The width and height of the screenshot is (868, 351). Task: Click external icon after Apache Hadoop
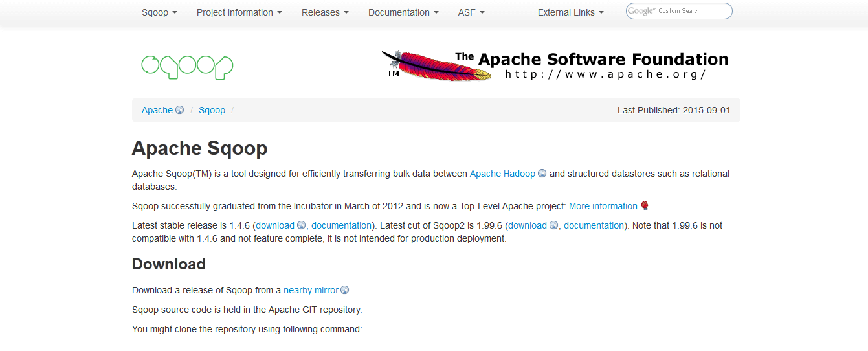pyautogui.click(x=542, y=174)
